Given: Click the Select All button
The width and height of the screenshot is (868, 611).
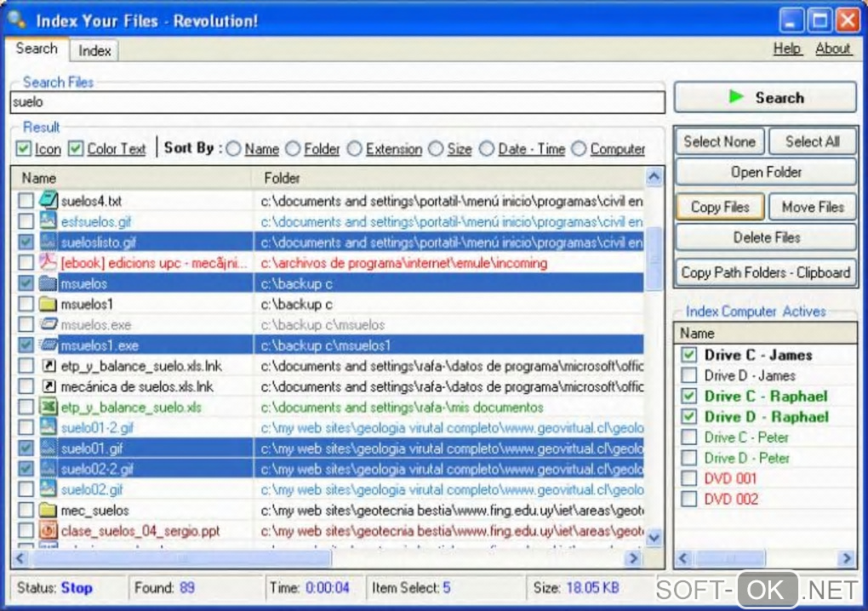Looking at the screenshot, I should [812, 141].
